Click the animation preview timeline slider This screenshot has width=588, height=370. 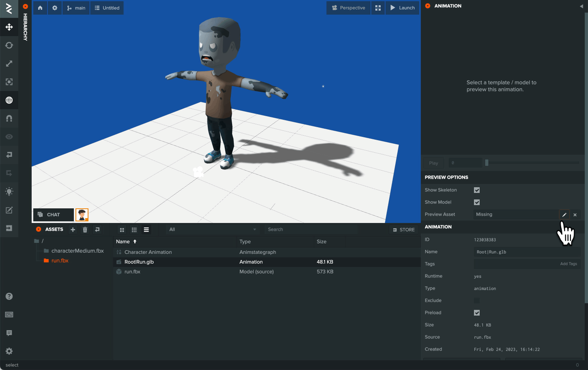[x=532, y=163]
